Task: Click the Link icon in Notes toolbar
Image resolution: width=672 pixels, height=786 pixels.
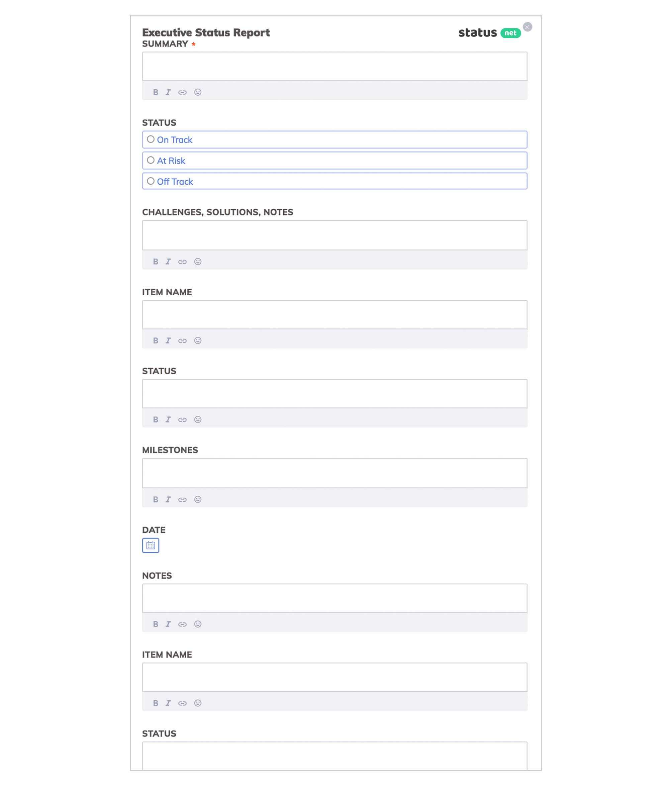Action: pos(183,623)
